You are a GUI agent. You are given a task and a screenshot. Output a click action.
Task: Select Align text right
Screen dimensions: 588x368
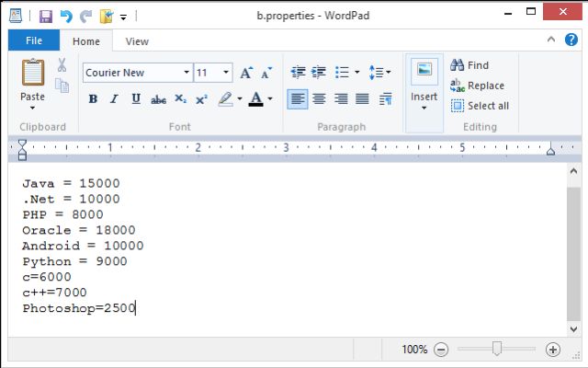(x=341, y=99)
